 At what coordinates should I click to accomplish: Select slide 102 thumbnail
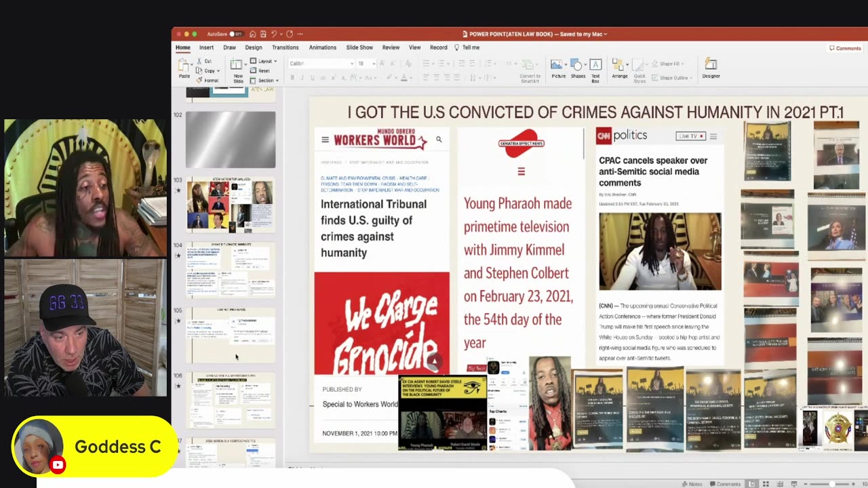click(x=231, y=140)
